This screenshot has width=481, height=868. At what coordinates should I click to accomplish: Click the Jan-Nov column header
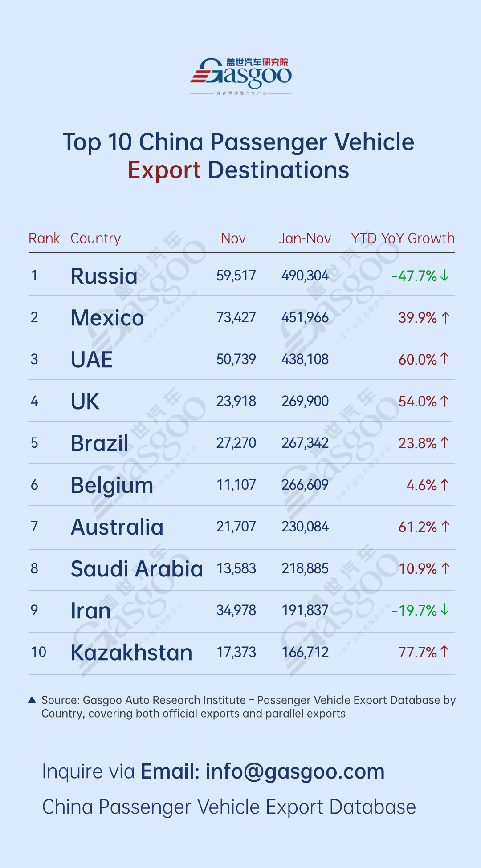[x=305, y=239]
